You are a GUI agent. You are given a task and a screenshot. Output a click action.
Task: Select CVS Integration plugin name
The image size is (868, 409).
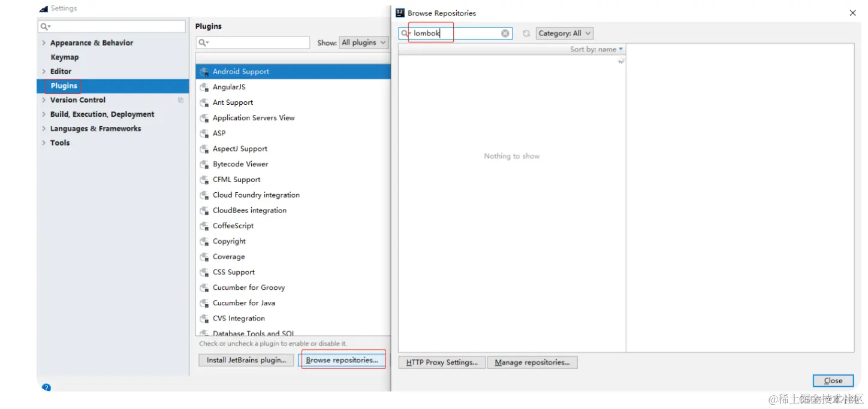(239, 319)
